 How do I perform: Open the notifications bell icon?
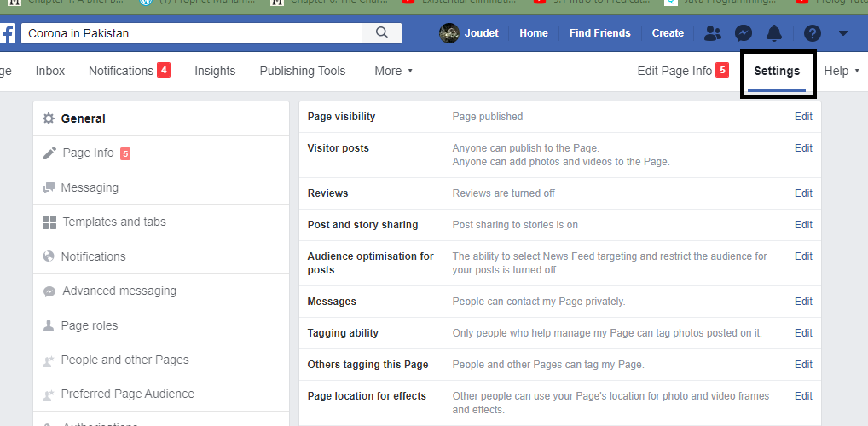(x=774, y=33)
